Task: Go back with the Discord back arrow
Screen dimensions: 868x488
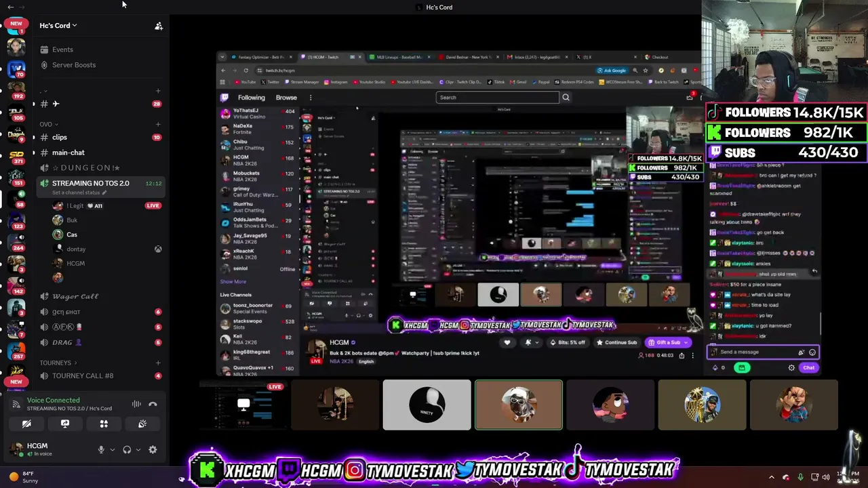Action: pos(11,7)
